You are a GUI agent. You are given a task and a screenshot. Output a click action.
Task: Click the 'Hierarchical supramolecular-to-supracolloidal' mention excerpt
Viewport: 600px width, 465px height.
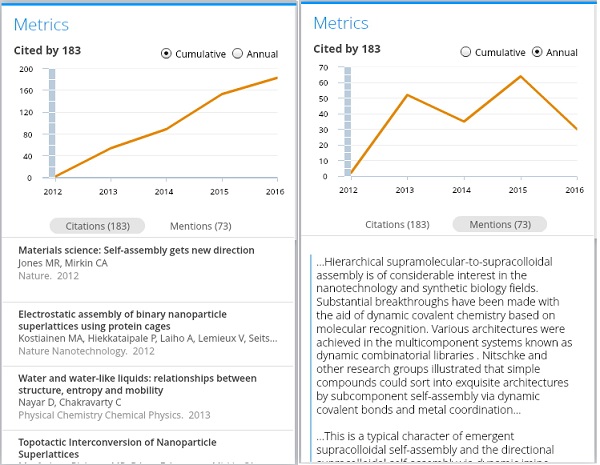tap(444, 336)
